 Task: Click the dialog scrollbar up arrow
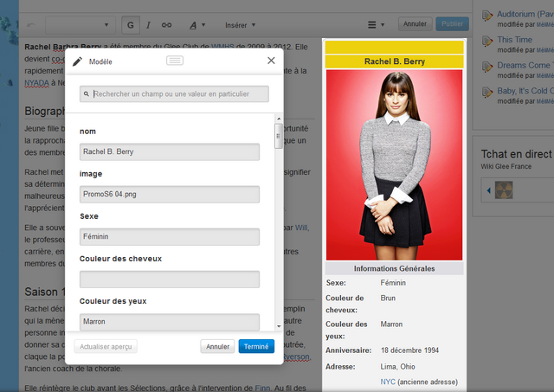click(x=279, y=119)
